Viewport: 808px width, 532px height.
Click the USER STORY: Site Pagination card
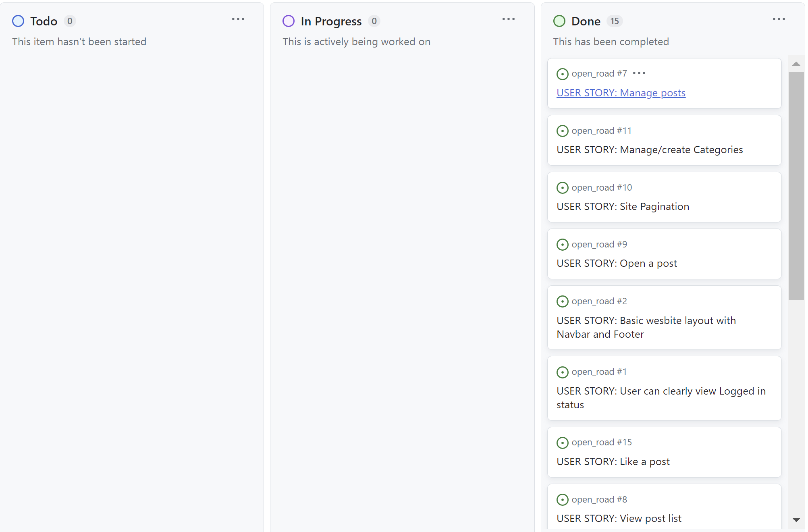coord(623,206)
